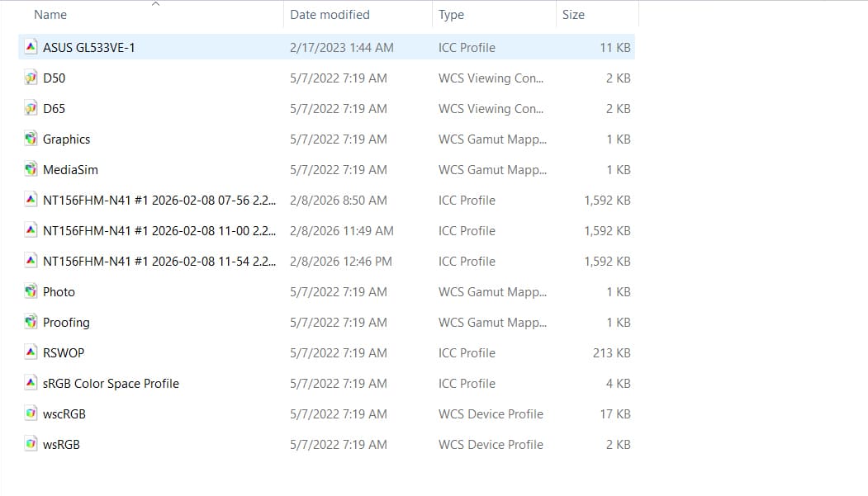
Task: Click WCS Gamut Mapp... type for Proofing
Action: pos(493,323)
